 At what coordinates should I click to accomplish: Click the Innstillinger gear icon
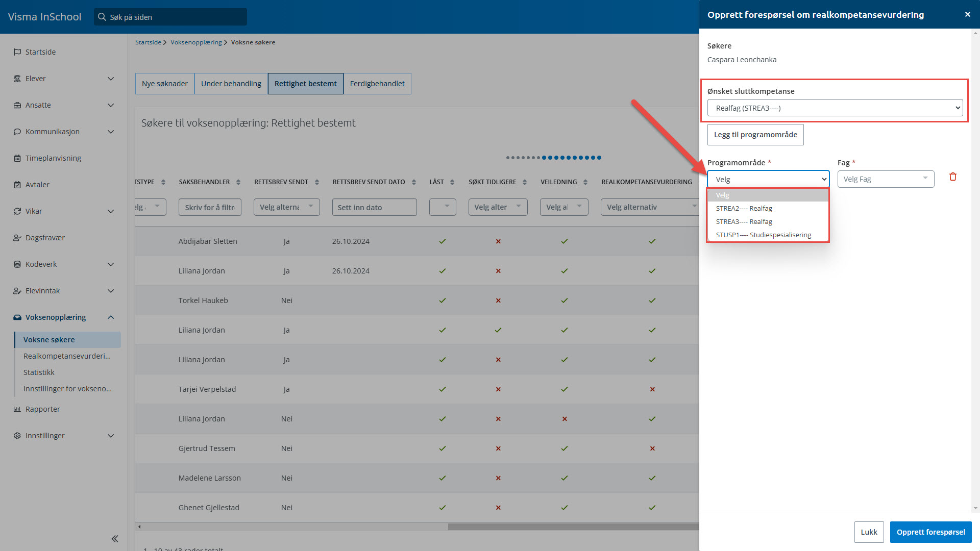point(17,436)
